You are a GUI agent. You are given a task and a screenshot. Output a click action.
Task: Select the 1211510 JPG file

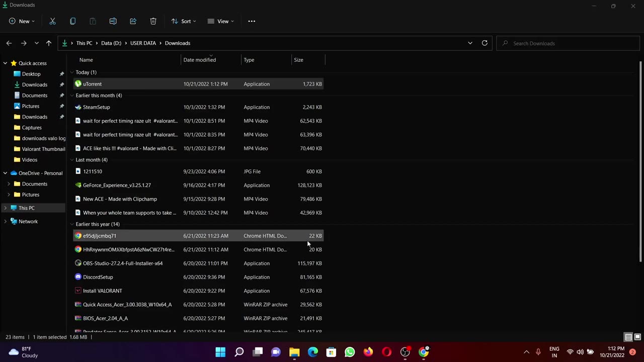pos(198,171)
